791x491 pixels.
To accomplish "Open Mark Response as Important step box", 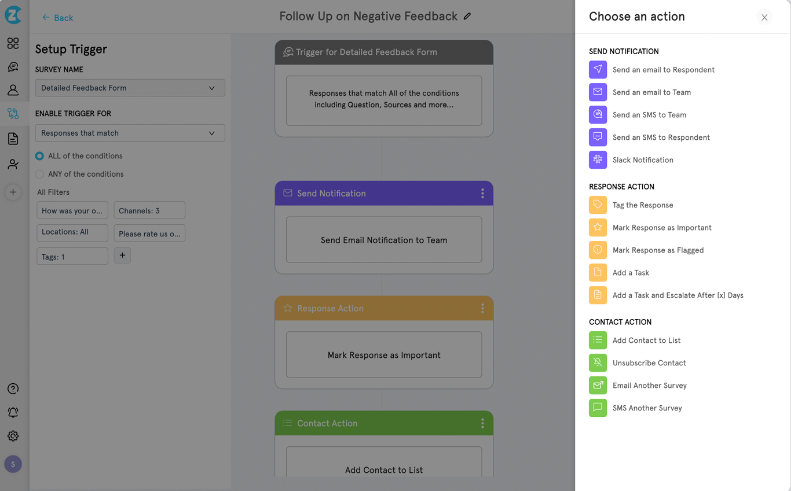I will 384,355.
